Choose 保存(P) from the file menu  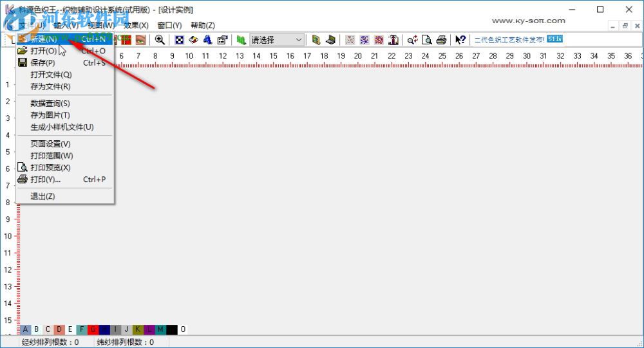tap(64, 63)
